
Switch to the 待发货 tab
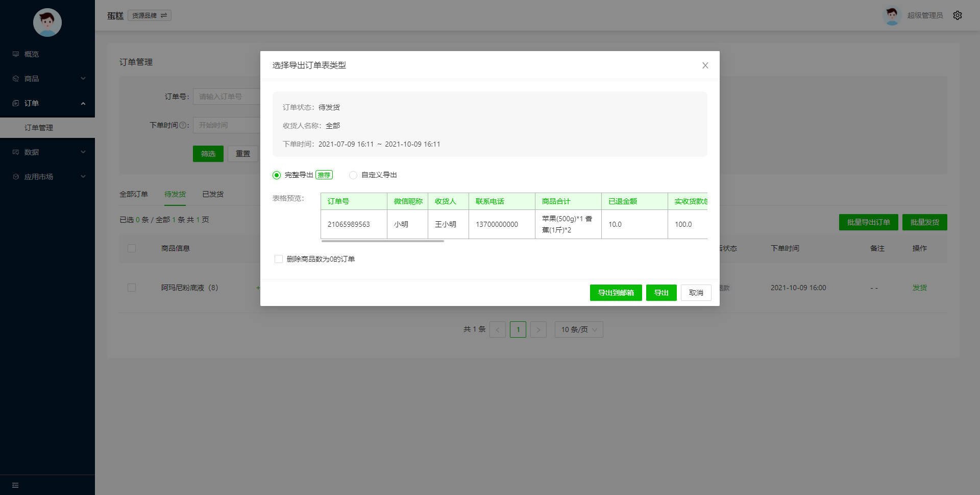click(x=175, y=194)
